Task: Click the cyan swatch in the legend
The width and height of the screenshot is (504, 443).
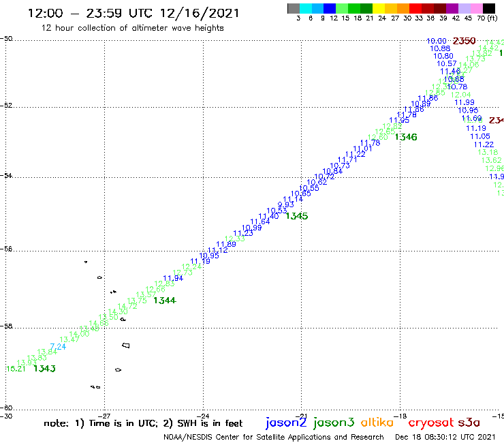Action: point(306,9)
